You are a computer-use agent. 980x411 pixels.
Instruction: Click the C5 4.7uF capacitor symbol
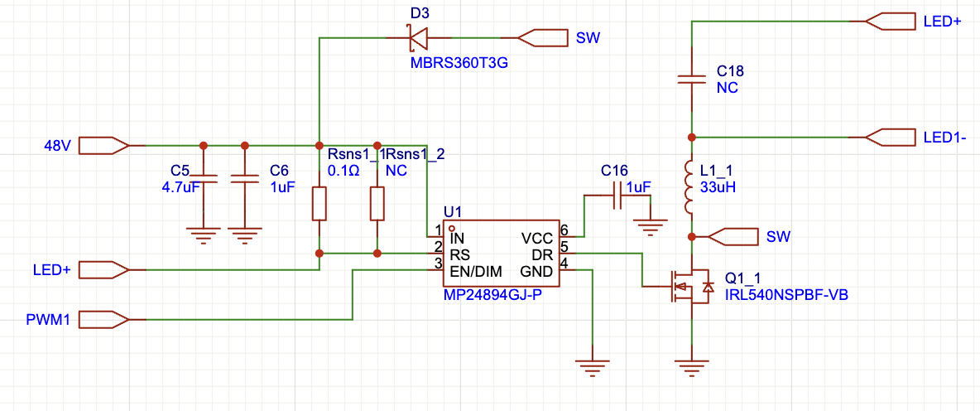(x=203, y=177)
